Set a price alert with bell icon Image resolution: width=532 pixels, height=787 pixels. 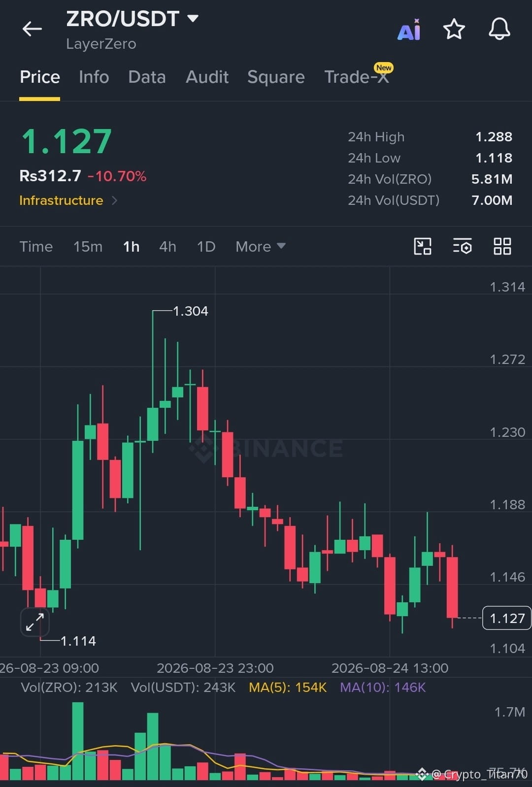click(x=499, y=29)
